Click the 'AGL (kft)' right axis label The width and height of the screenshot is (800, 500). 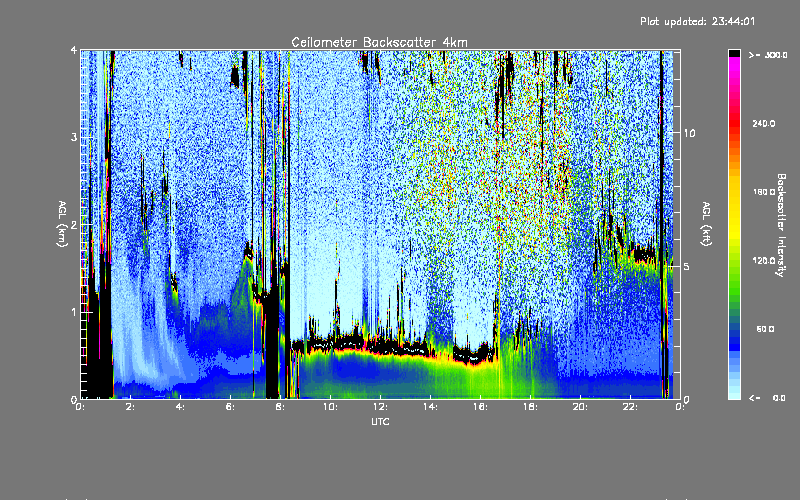(707, 224)
